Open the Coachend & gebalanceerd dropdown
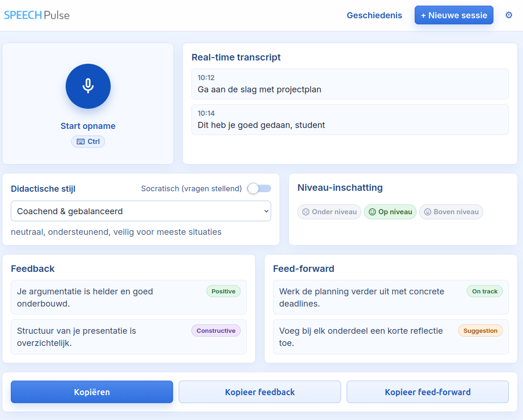The width and height of the screenshot is (523, 420). 141,211
